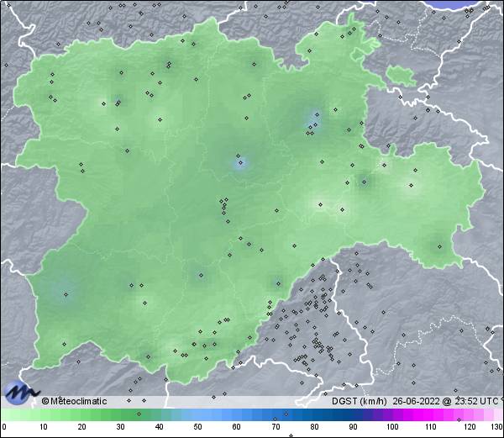Click the 80 label on the scale

pyautogui.click(x=314, y=427)
